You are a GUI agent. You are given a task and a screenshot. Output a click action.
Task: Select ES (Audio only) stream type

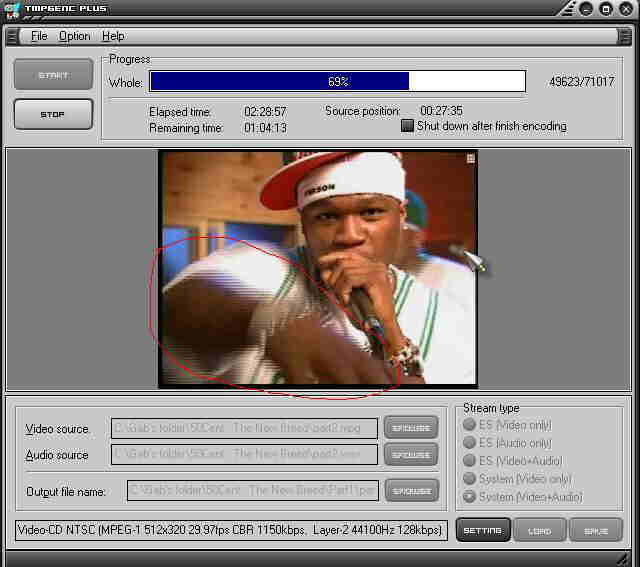[469, 442]
